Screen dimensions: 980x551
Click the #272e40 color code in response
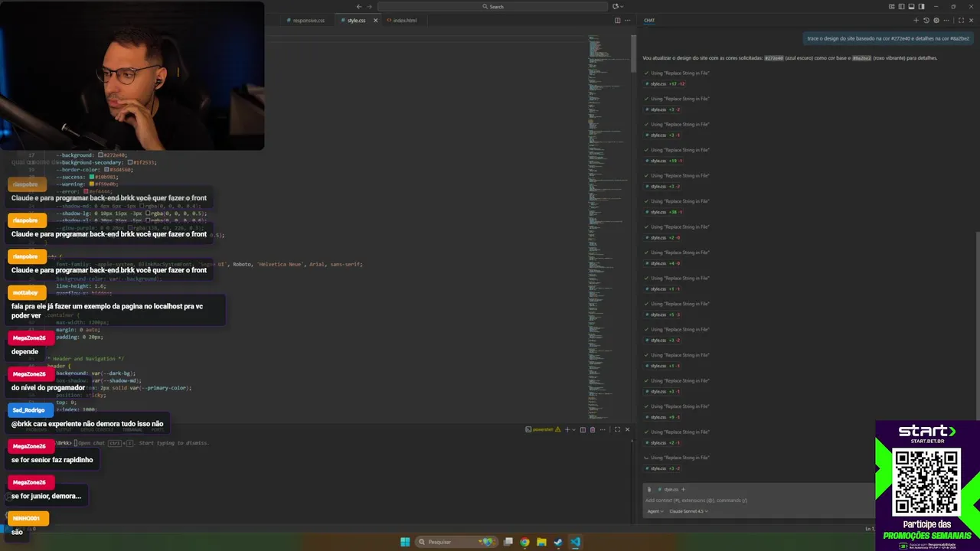coord(774,58)
